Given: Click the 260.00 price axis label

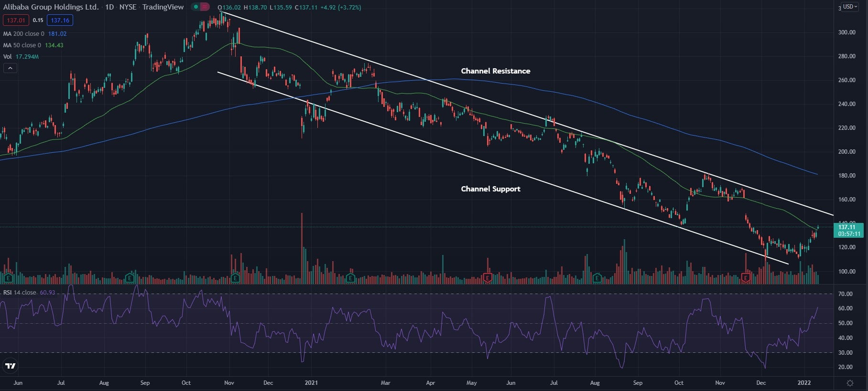Looking at the screenshot, I should pos(846,80).
